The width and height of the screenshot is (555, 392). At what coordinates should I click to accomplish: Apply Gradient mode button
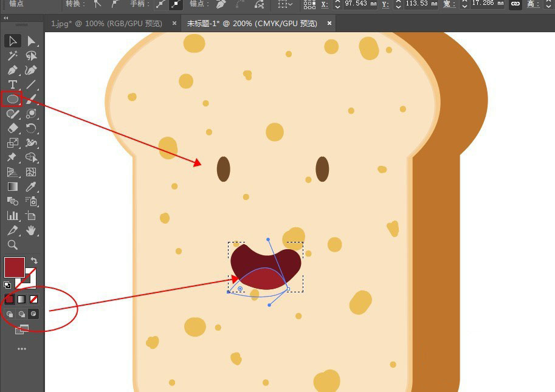tap(22, 299)
